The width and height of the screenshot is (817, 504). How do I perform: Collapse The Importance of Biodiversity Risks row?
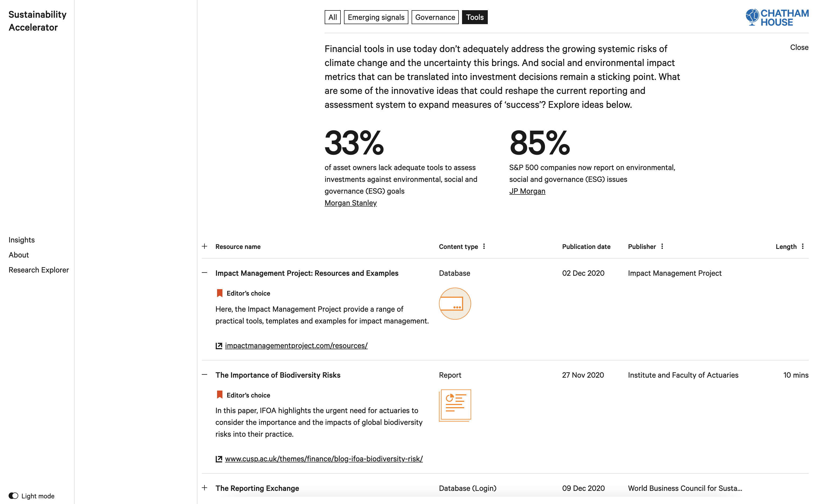pos(205,375)
